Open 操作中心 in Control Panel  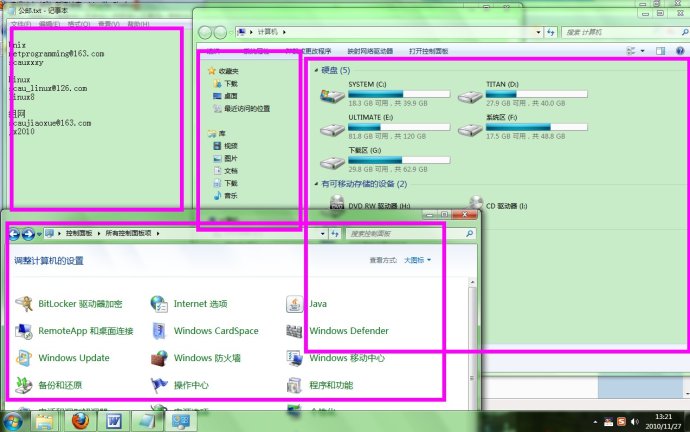[x=180, y=385]
